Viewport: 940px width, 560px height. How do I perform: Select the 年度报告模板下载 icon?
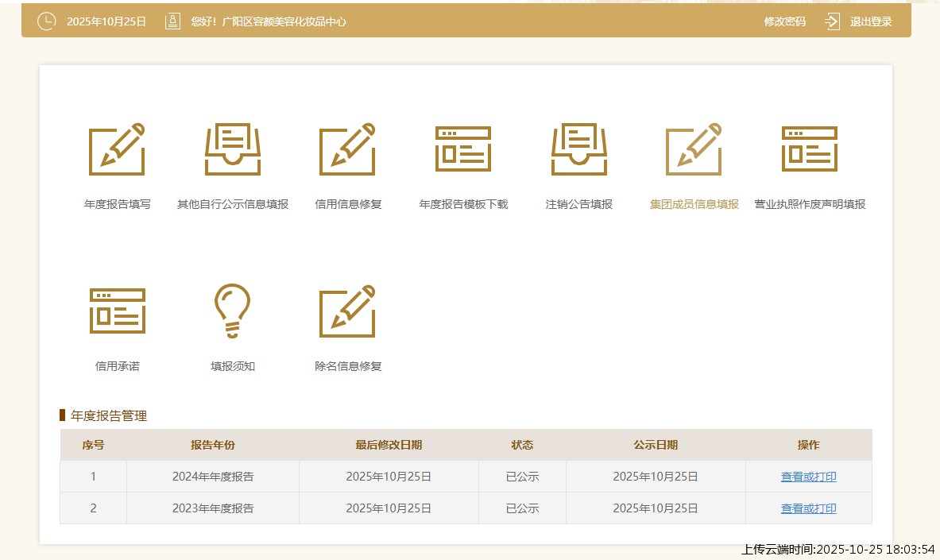463,149
